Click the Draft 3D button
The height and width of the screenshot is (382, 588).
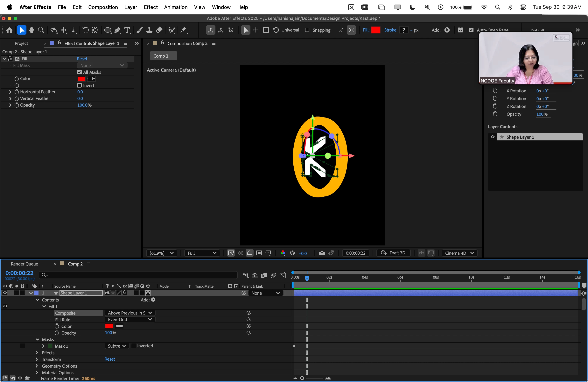pos(393,253)
